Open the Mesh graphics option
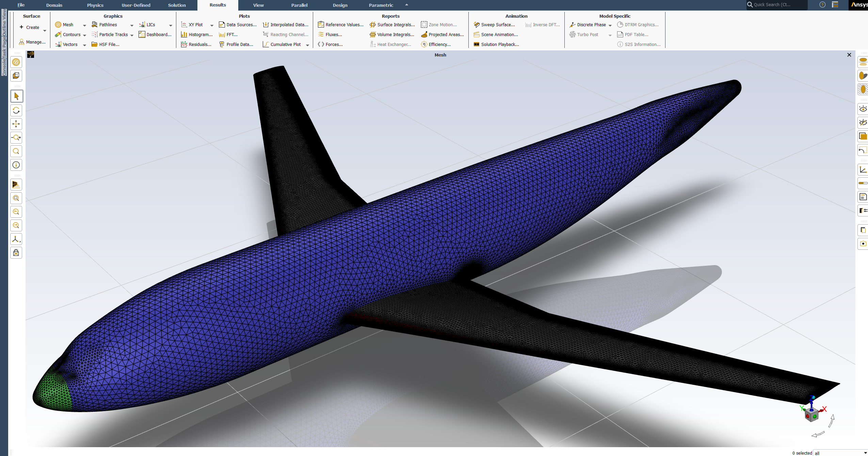 click(x=64, y=25)
